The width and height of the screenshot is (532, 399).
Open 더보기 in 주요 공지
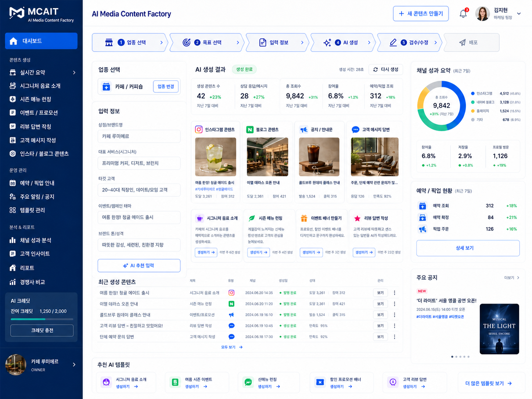(x=512, y=278)
